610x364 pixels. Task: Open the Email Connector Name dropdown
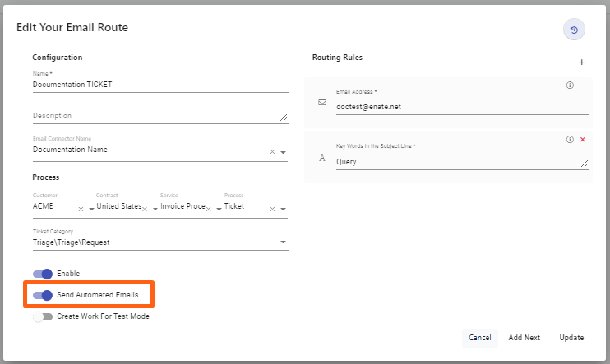(x=283, y=152)
